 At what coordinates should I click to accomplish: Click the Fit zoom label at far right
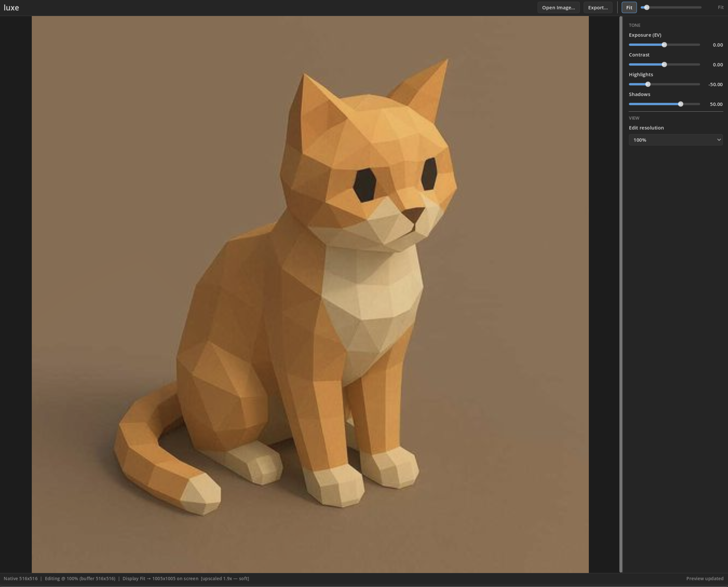tap(721, 7)
